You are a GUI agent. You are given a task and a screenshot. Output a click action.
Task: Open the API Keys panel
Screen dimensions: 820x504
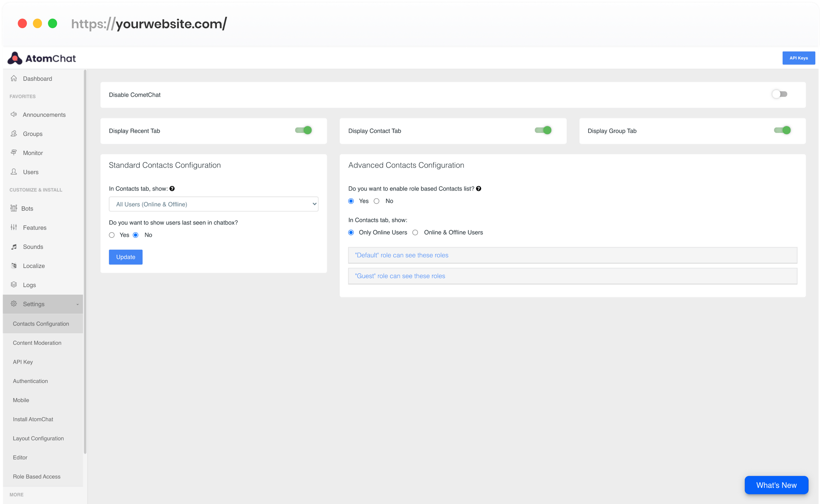pos(799,58)
